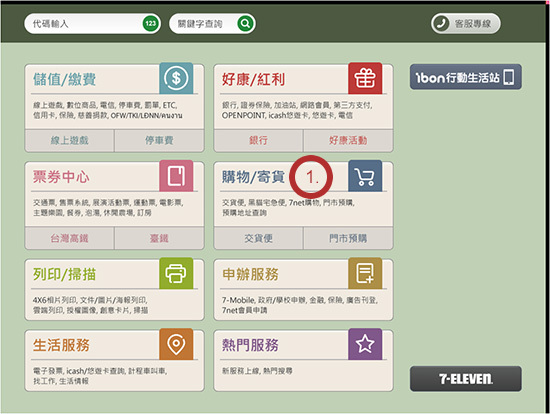Click description text starting with 4X6相片列印
This screenshot has width=550, height=414.
90,305
